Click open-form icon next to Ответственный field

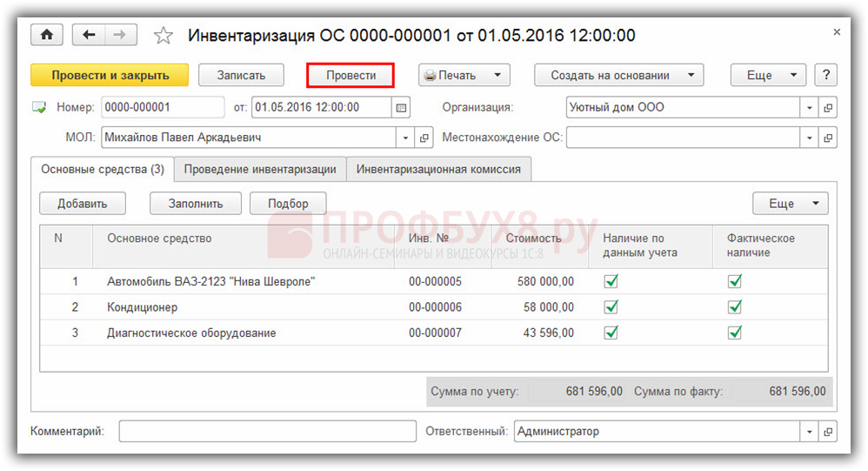tap(827, 432)
